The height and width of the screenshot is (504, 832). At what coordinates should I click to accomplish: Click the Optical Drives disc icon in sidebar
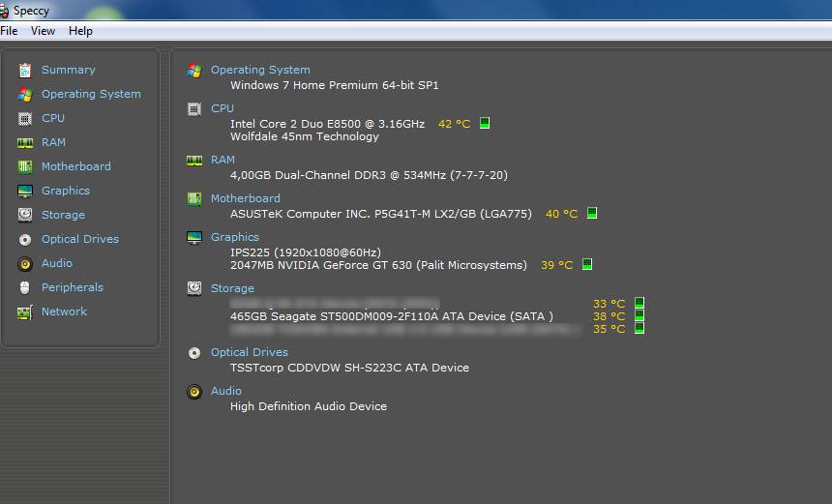click(x=25, y=240)
